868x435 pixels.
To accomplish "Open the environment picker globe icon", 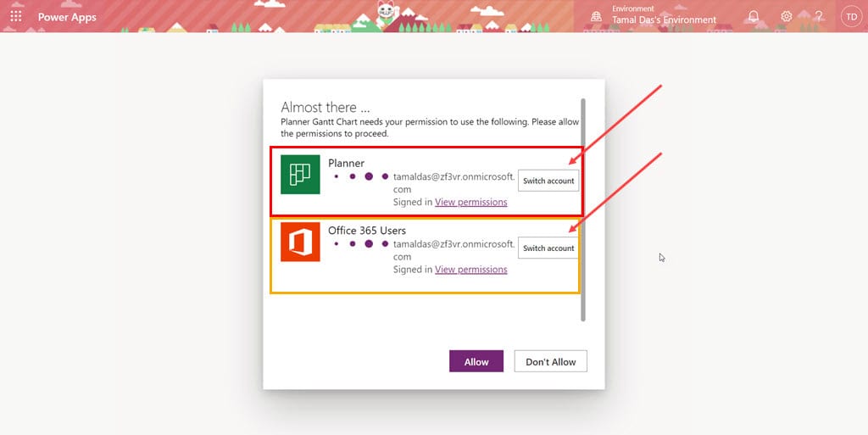I will pyautogui.click(x=596, y=16).
